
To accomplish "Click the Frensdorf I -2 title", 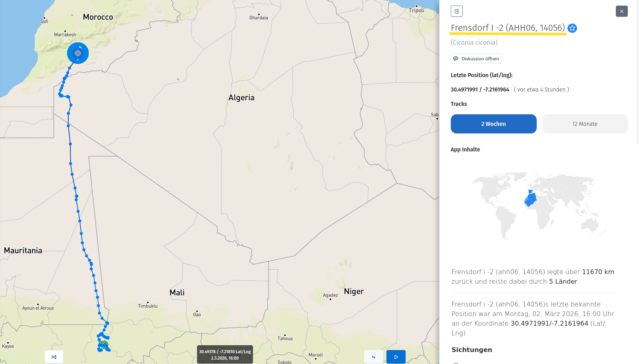I will [508, 28].
